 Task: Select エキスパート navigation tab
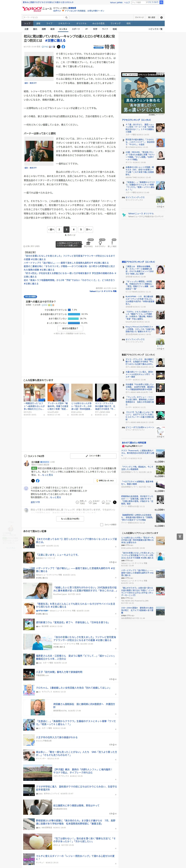coord(64,24)
